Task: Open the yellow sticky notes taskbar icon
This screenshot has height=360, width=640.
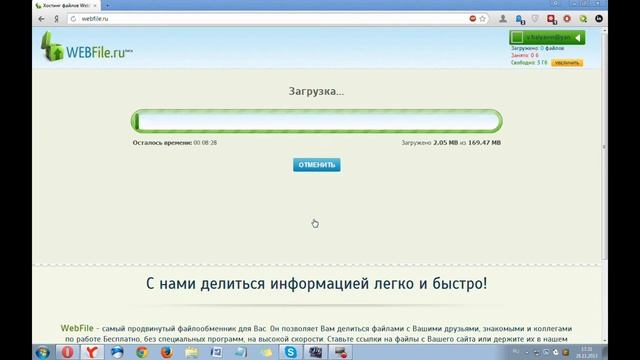Action: 266,352
